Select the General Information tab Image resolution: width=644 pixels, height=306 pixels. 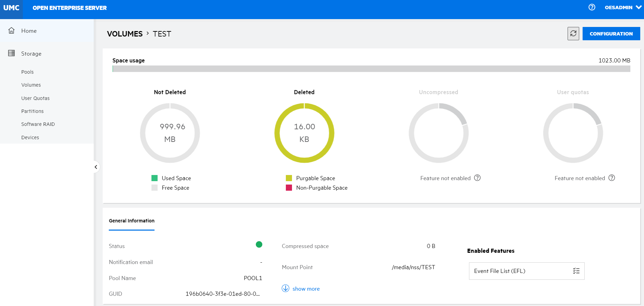tap(132, 221)
